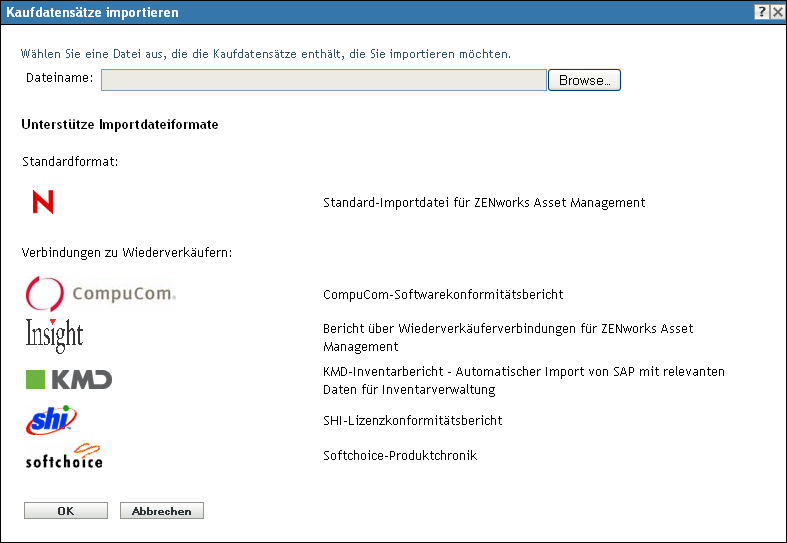Click the 'Kaufdatensätze importieren' title text
787x543 pixels.
tap(92, 13)
